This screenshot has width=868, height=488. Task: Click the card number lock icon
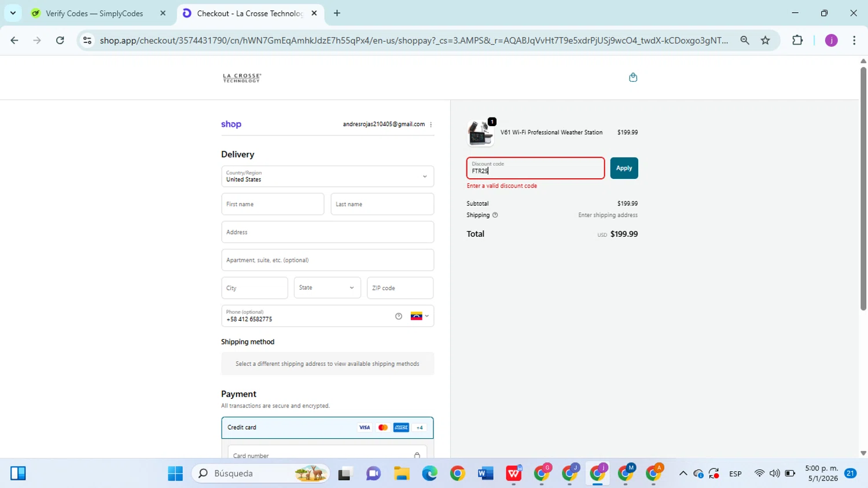tap(417, 456)
